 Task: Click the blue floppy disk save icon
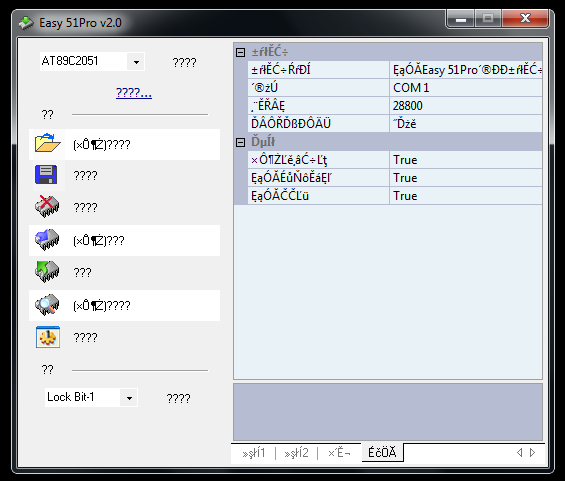coord(46,175)
